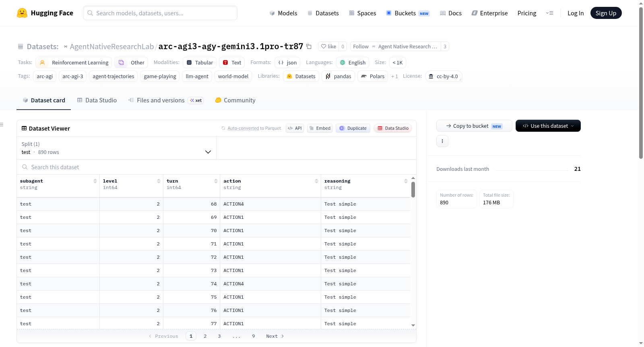
Task: Select the json format tag
Action: 287,62
